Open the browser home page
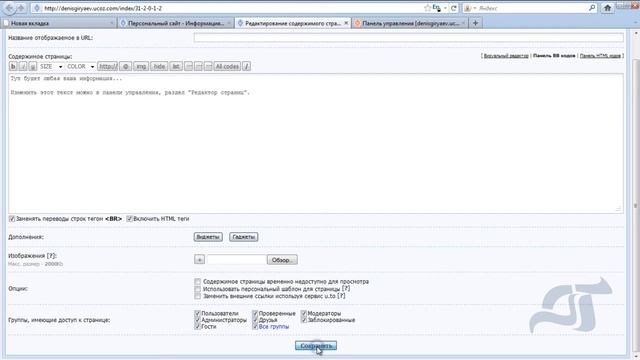640x360 pixels. (x=607, y=8)
